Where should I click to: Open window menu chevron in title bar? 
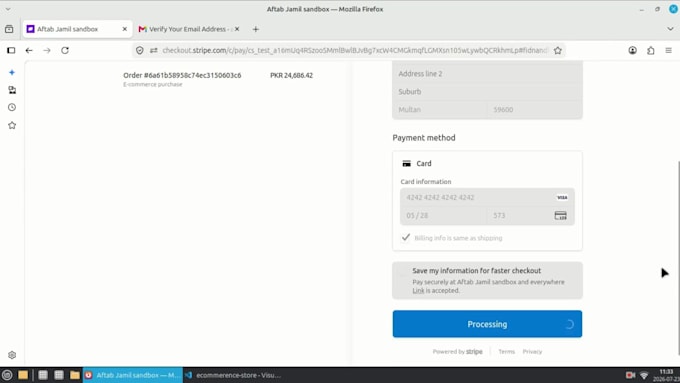(x=8, y=9)
